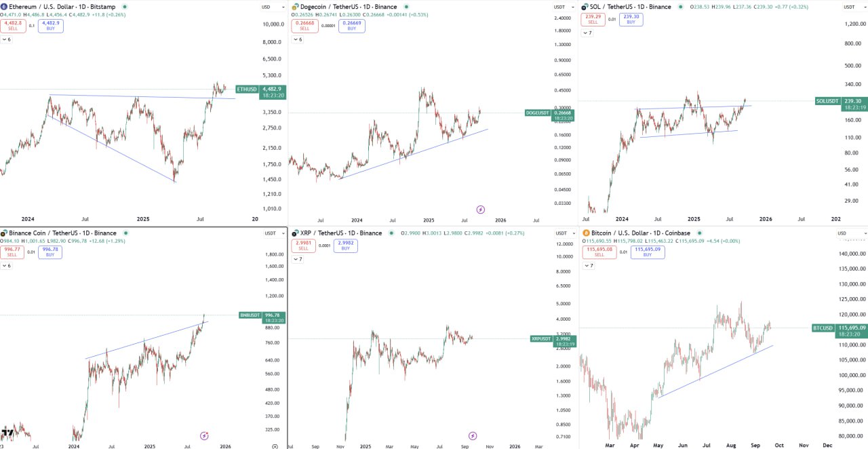Click the Dogecoin BUY button at 0.26669
The image size is (868, 449).
pos(353,26)
